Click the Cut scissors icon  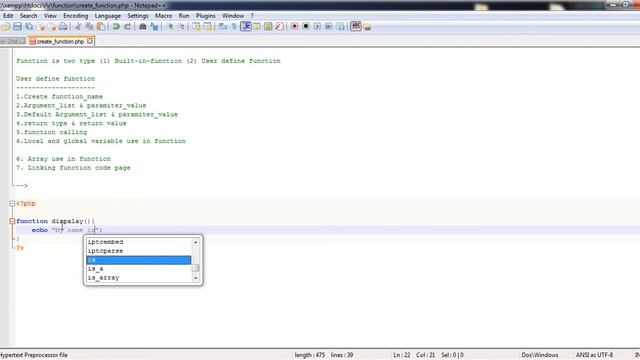click(x=78, y=27)
